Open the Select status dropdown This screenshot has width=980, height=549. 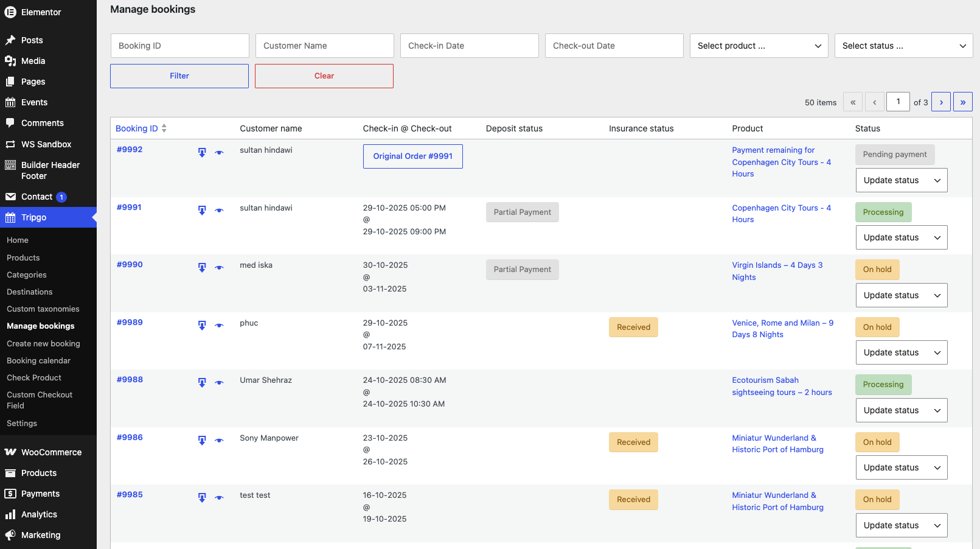[904, 46]
